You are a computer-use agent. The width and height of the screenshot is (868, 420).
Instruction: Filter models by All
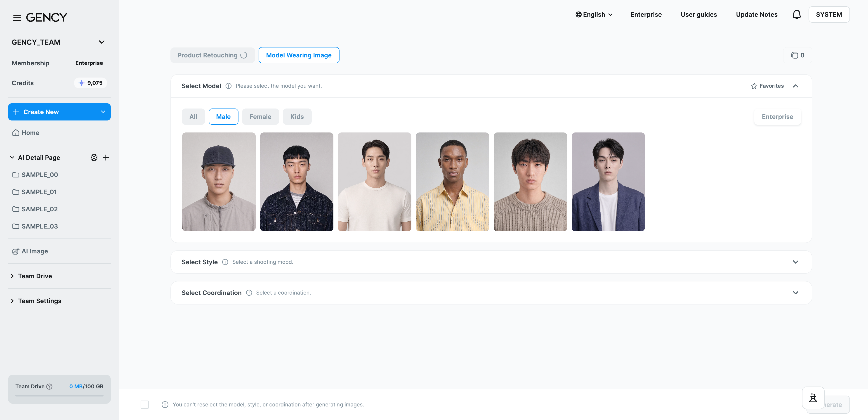[x=193, y=117]
